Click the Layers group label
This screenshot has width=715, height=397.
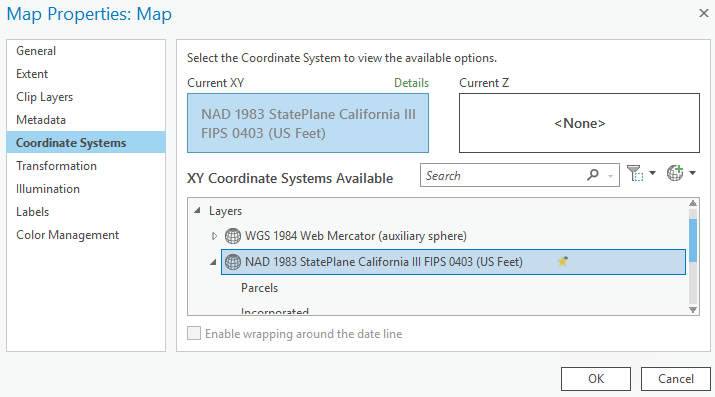pyautogui.click(x=225, y=211)
